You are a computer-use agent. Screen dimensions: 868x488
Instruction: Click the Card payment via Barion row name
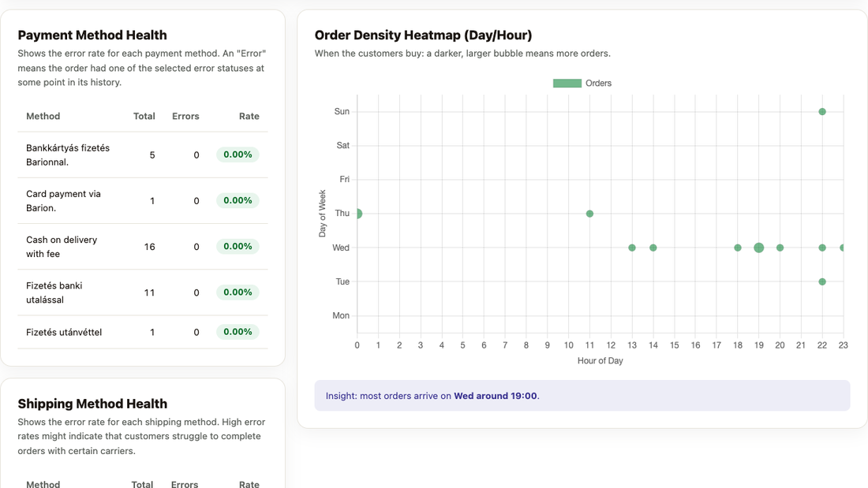[63, 201]
